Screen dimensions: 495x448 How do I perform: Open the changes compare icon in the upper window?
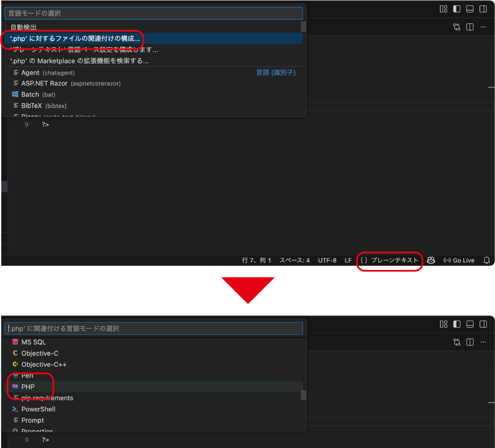point(457,27)
